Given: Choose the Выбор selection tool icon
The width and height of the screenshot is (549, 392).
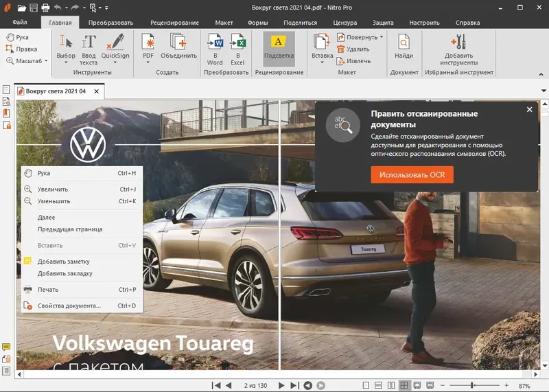Looking at the screenshot, I should 66,41.
